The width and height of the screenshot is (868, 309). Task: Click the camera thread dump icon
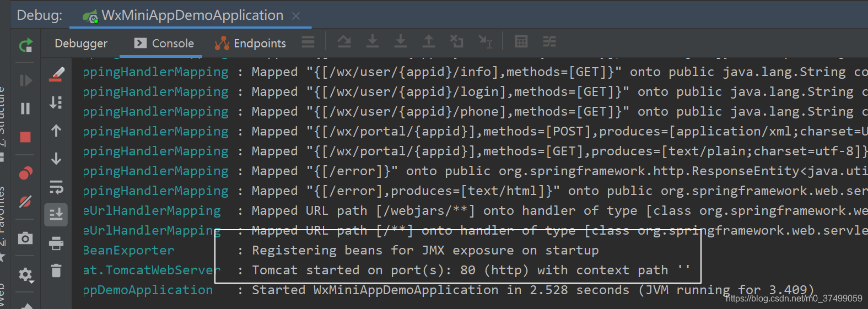click(25, 238)
